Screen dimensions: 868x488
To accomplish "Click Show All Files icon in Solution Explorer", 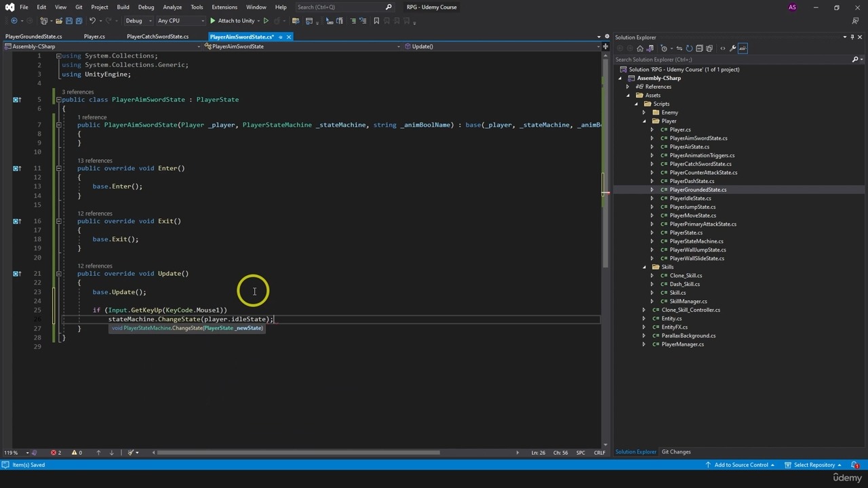I will coord(709,48).
